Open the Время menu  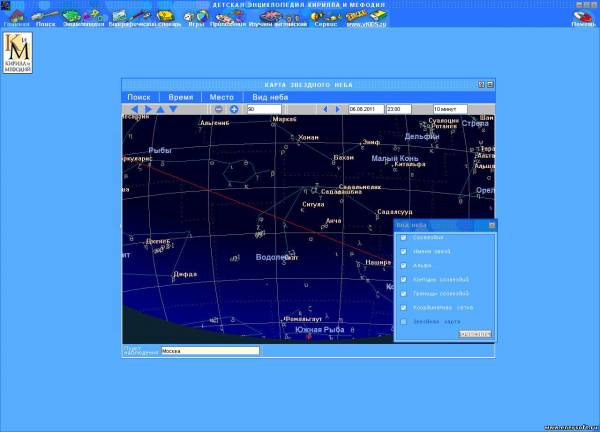(181, 97)
